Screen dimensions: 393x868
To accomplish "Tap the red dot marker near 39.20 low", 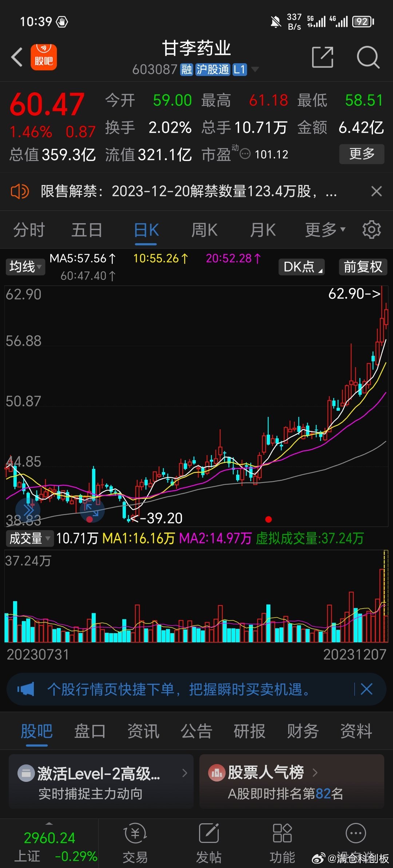I will click(x=89, y=519).
